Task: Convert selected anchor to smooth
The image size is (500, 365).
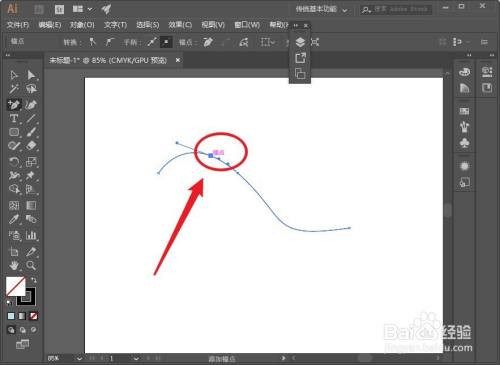Action: 109,42
